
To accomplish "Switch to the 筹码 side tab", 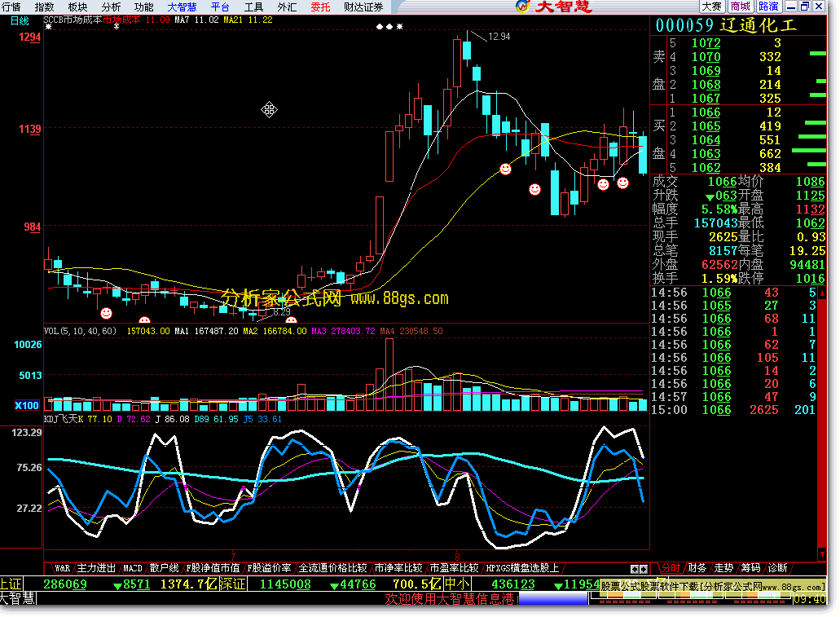I will (x=750, y=568).
